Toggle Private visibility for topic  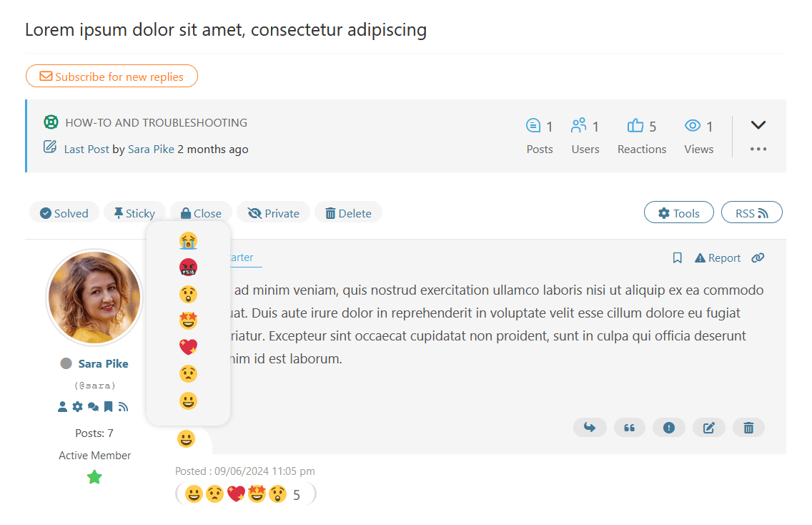pos(274,213)
